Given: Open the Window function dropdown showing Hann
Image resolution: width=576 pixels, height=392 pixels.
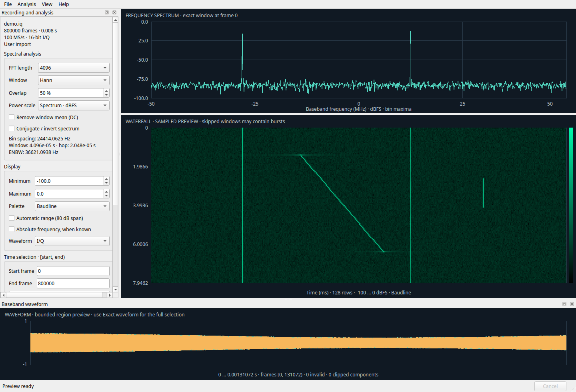Looking at the screenshot, I should [x=74, y=80].
